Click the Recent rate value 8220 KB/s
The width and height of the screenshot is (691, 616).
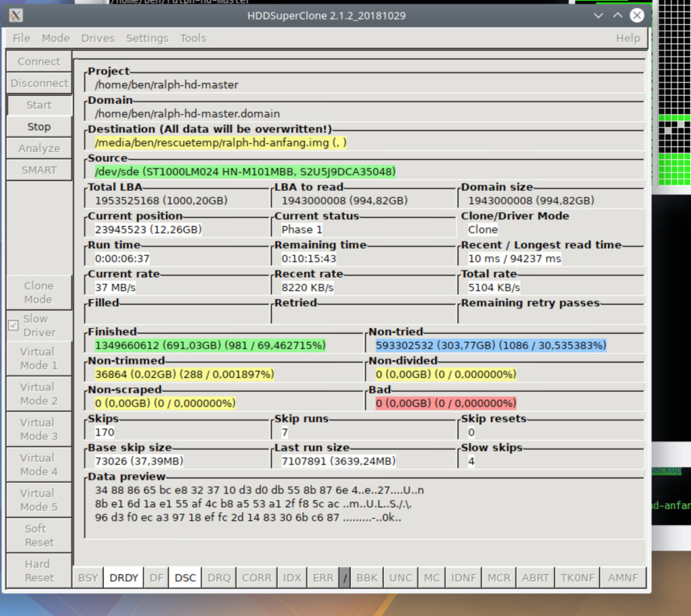click(307, 287)
